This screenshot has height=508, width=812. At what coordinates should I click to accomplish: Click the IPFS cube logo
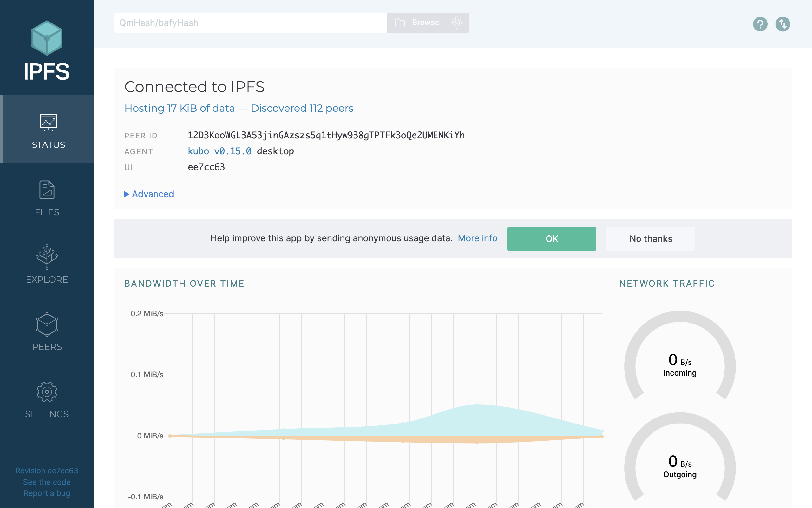(x=47, y=38)
